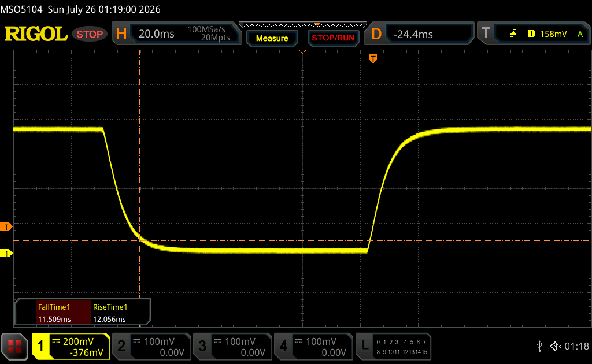Click the channel 3 coupling icon

[x=218, y=341]
